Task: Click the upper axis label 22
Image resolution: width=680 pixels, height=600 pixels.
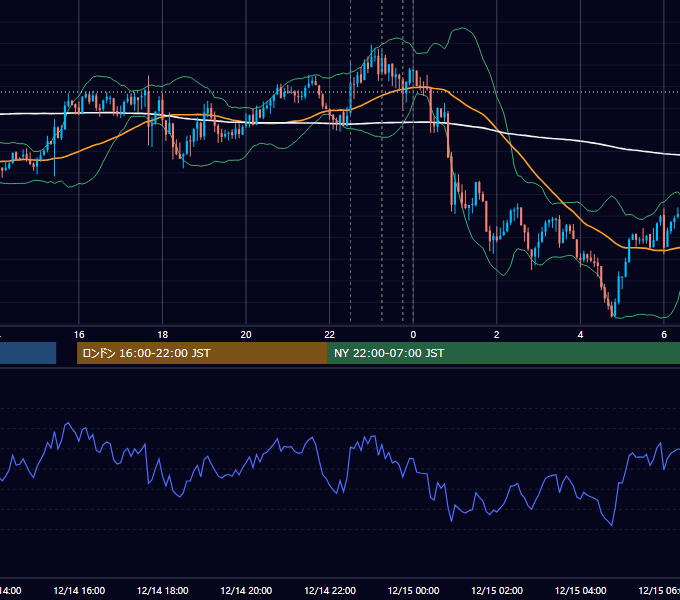Action: (330, 335)
